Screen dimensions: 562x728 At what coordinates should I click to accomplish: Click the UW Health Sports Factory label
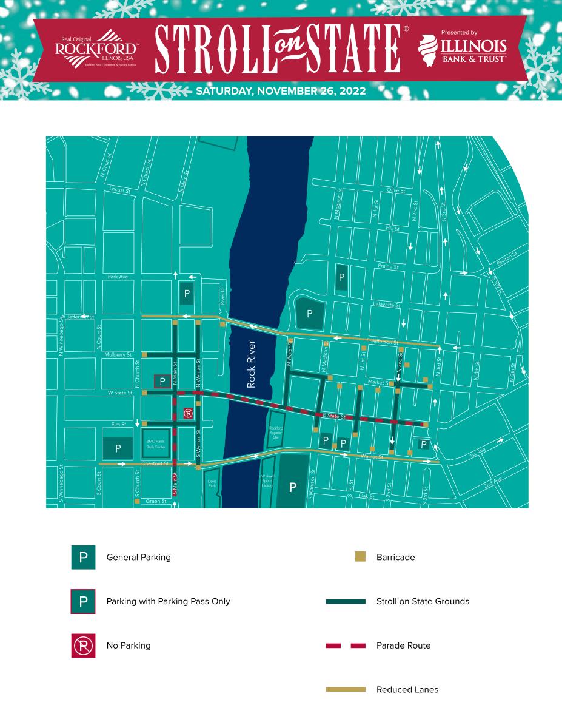pyautogui.click(x=267, y=481)
